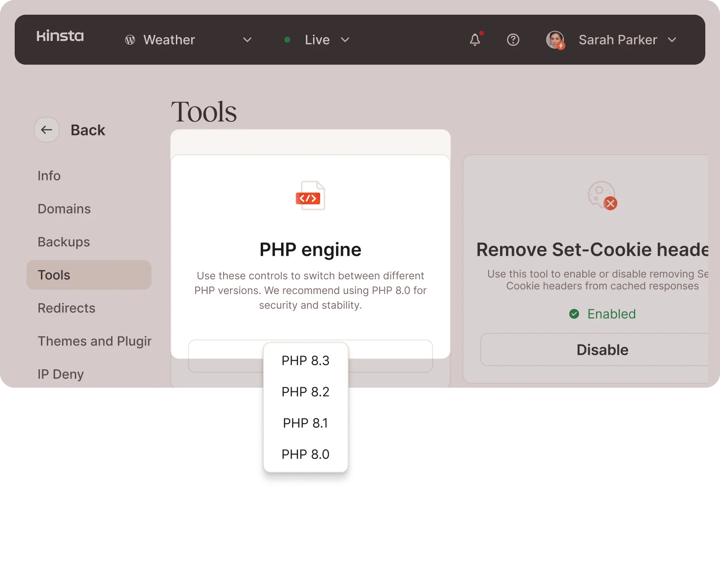Click the green Enabled checkmark icon
Screen dimensions: 720x588
point(574,314)
